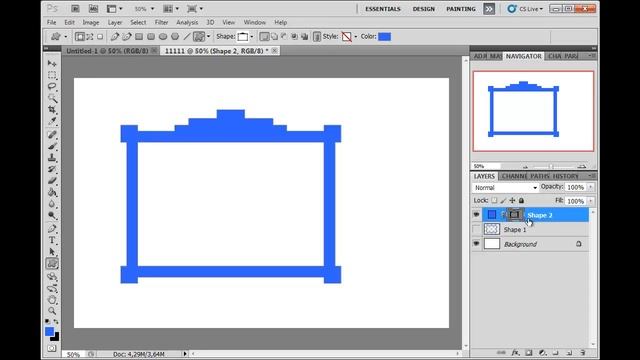Enable Shape layers mode in options bar
The height and width of the screenshot is (360, 640).
point(80,37)
